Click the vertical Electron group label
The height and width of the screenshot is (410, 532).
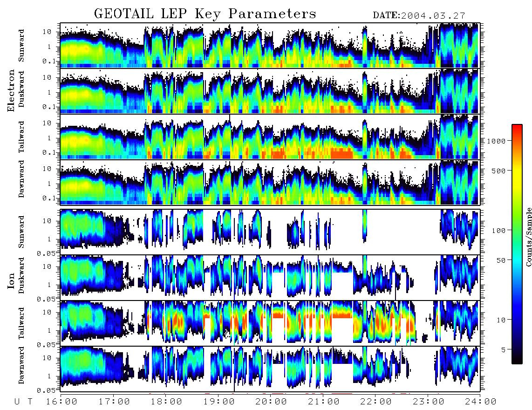pyautogui.click(x=11, y=90)
